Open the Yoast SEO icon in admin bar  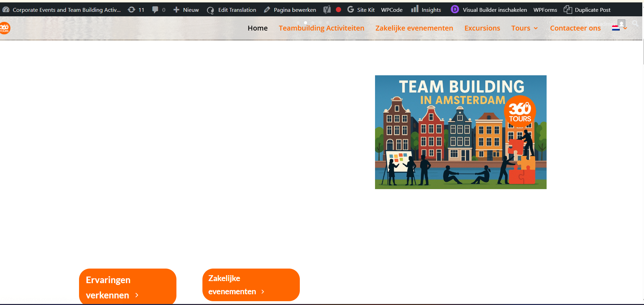click(x=327, y=10)
